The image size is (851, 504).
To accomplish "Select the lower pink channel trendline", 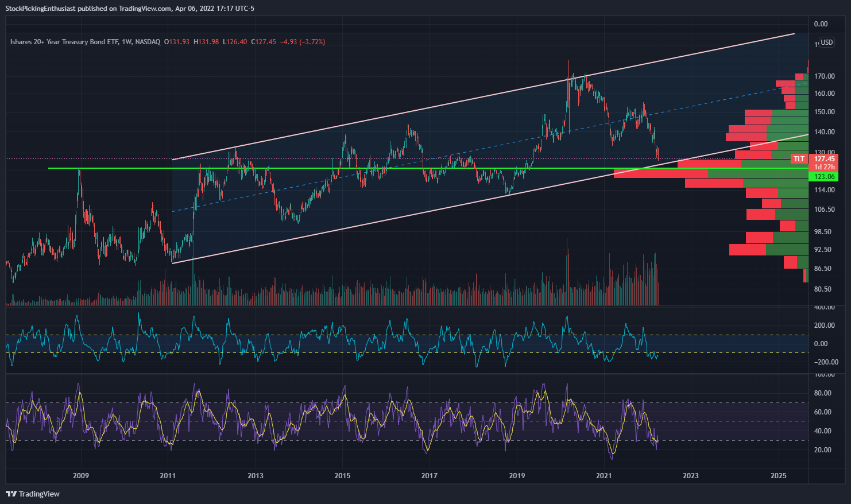I will click(490, 199).
